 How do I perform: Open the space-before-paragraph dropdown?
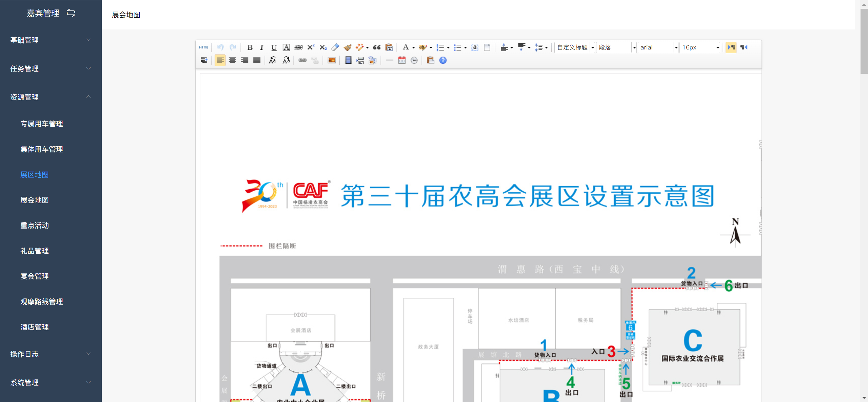[512, 48]
